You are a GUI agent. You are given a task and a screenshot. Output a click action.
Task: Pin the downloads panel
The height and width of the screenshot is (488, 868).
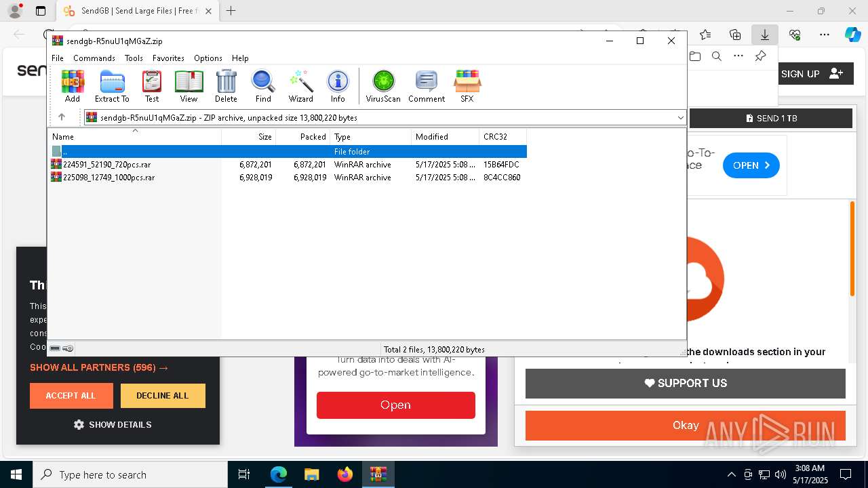760,56
